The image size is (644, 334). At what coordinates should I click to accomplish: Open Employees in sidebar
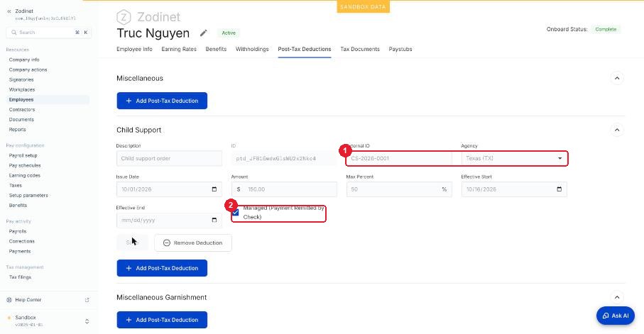click(21, 100)
